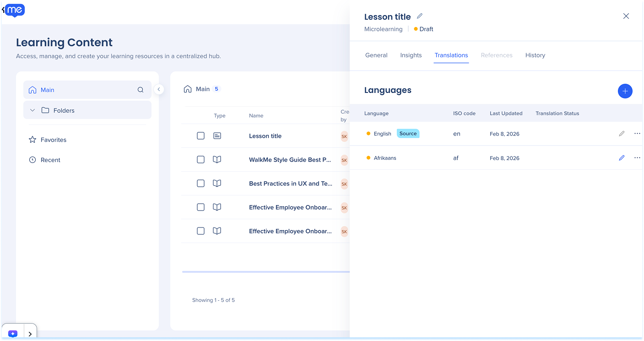This screenshot has width=644, height=341.
Task: Click the Favorites star icon
Action: point(32,140)
